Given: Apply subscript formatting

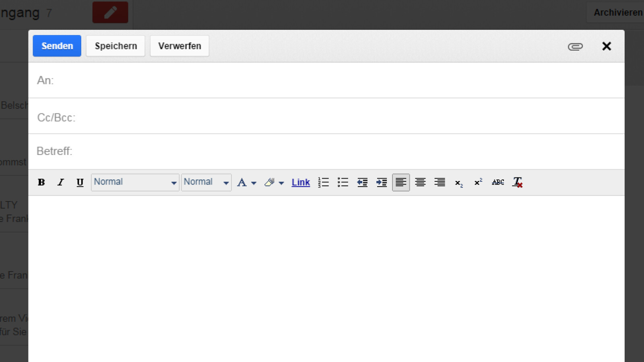Looking at the screenshot, I should pos(459,183).
